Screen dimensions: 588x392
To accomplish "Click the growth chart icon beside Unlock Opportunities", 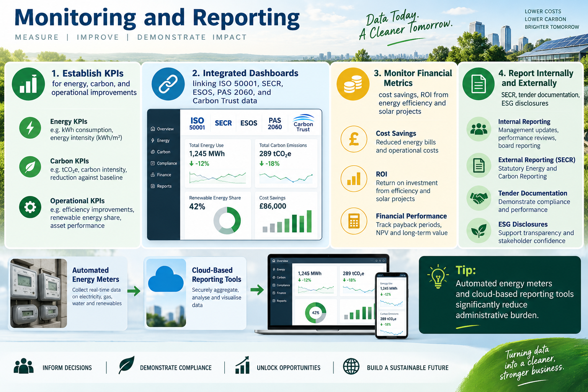I will (x=243, y=365).
